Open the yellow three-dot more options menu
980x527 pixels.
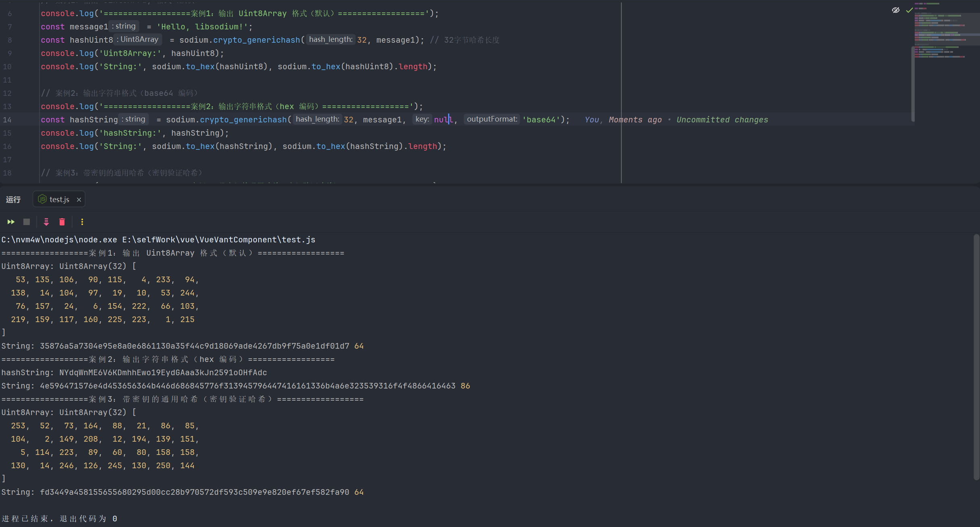point(82,222)
